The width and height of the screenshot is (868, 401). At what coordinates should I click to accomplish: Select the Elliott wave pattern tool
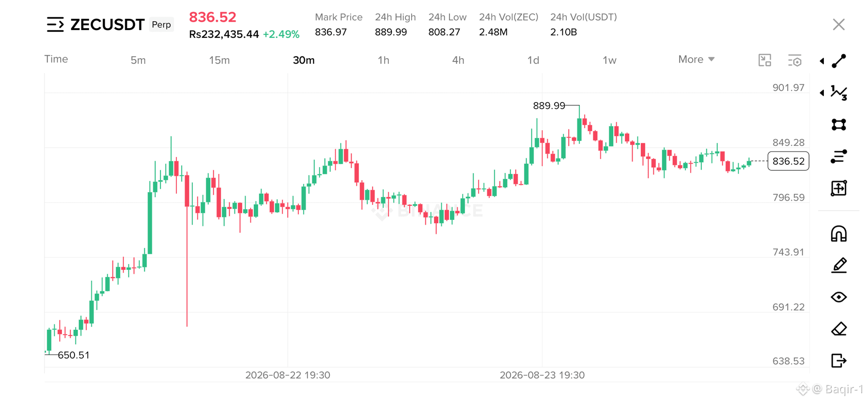[839, 93]
